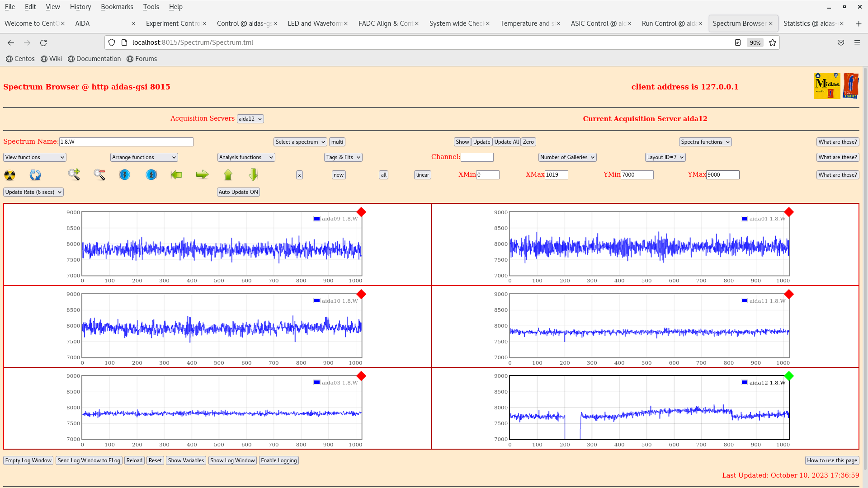Click the blue refresh arrows icon
Viewport: 868px width, 488px height.
pyautogui.click(x=35, y=175)
